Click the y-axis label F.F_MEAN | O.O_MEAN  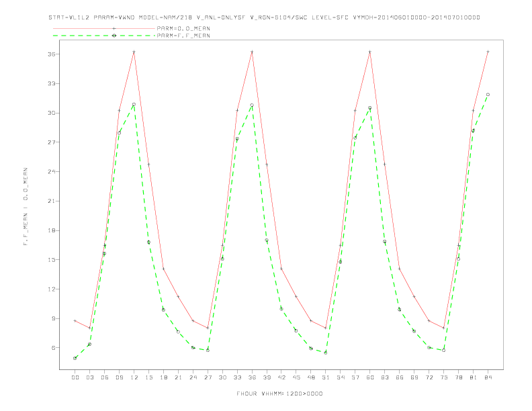click(x=26, y=207)
